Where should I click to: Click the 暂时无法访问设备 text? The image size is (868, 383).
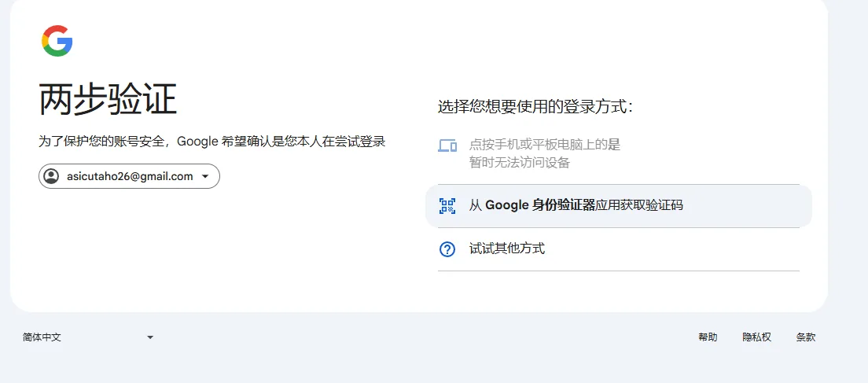click(x=519, y=163)
